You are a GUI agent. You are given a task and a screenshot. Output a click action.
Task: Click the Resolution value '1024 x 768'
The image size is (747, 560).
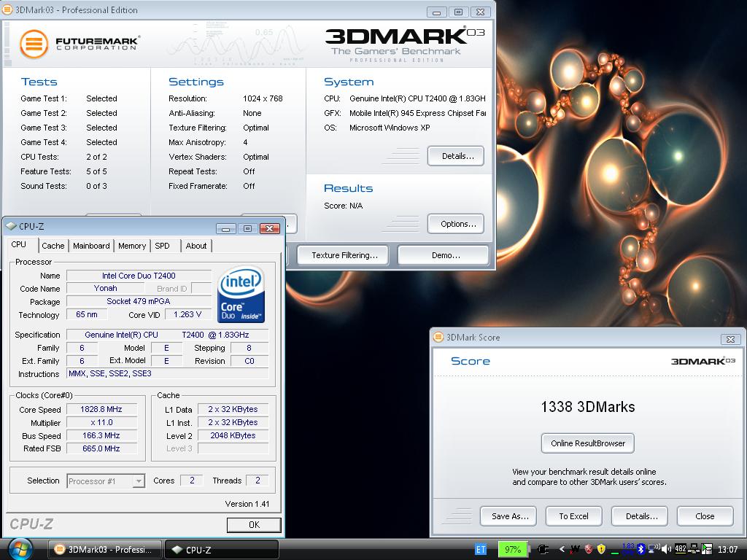[263, 98]
